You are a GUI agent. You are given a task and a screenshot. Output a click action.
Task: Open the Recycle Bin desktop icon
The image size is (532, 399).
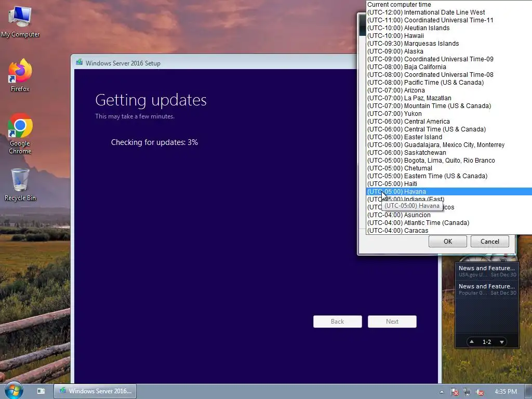coord(20,185)
